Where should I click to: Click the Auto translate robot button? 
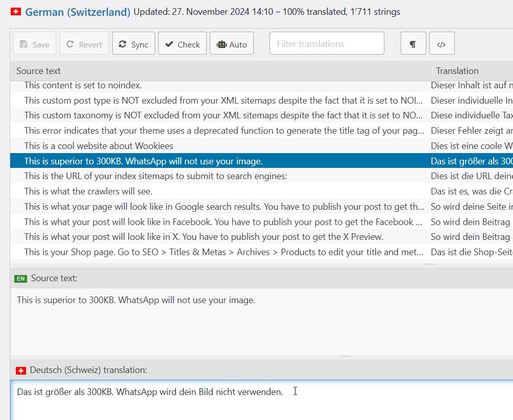(231, 44)
